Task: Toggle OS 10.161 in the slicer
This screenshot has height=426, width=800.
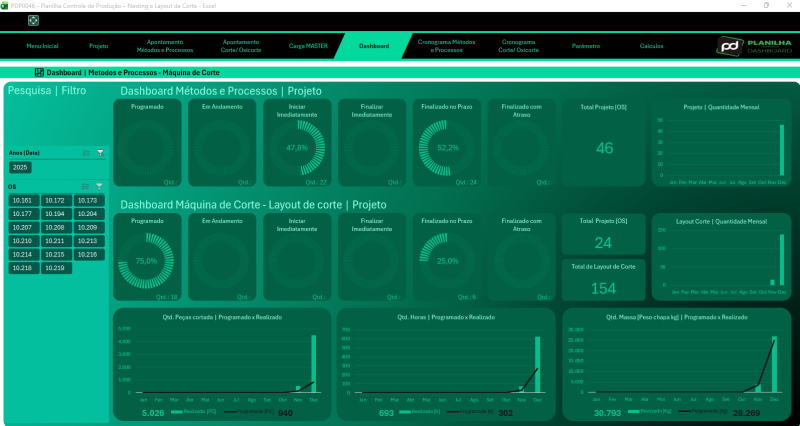Action: pyautogui.click(x=24, y=201)
